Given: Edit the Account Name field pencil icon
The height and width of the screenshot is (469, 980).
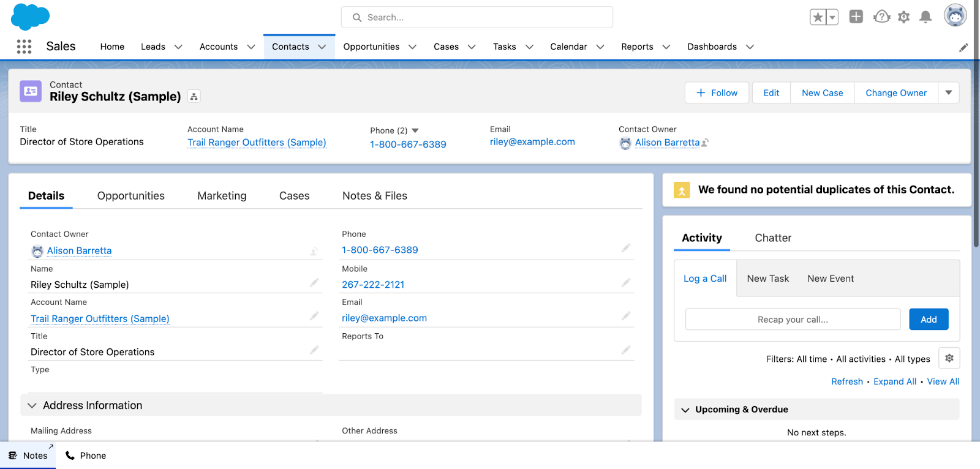Looking at the screenshot, I should coord(314,316).
